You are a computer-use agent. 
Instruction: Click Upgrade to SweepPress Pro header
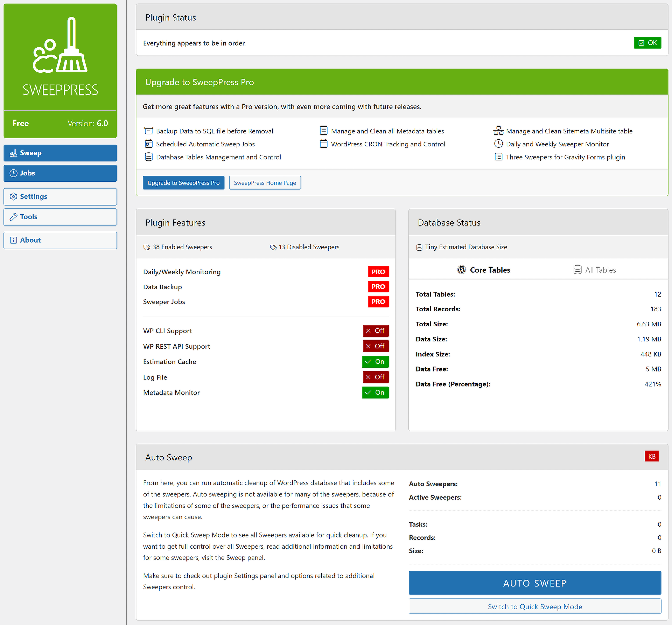click(402, 82)
